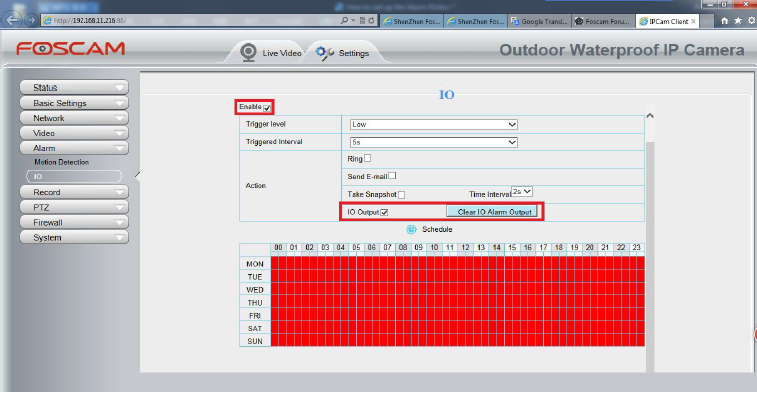
Task: Click the address bar URL field
Action: [x=190, y=20]
